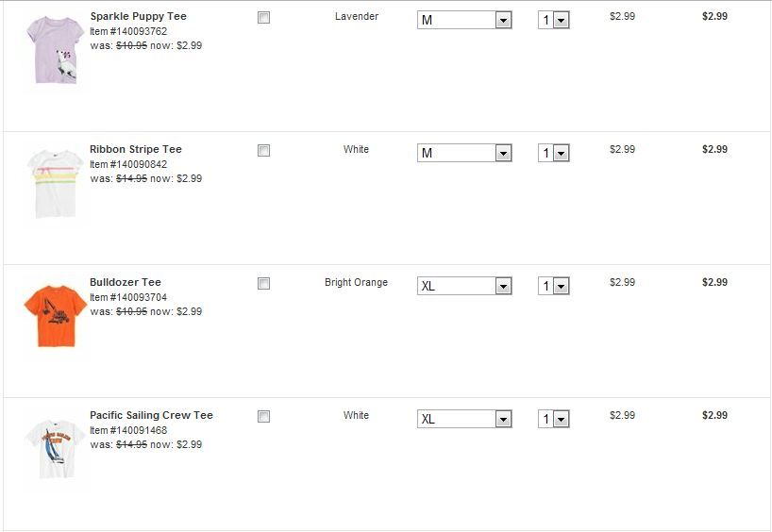Click the Ribbon Stripe Tee product image

click(x=55, y=183)
